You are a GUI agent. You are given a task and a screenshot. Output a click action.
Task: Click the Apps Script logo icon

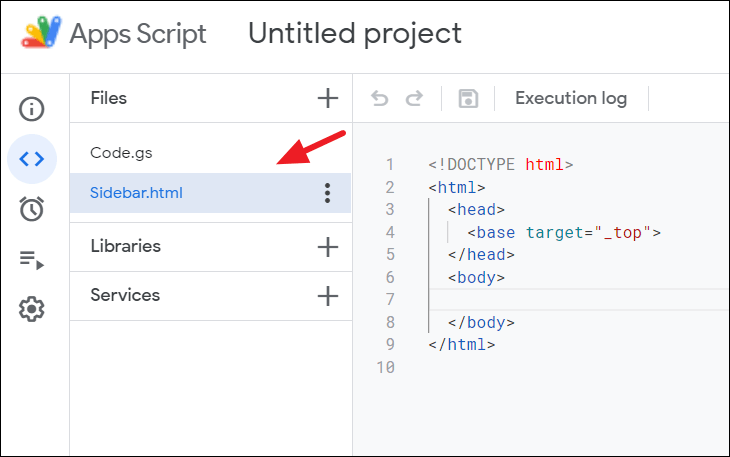coord(40,34)
